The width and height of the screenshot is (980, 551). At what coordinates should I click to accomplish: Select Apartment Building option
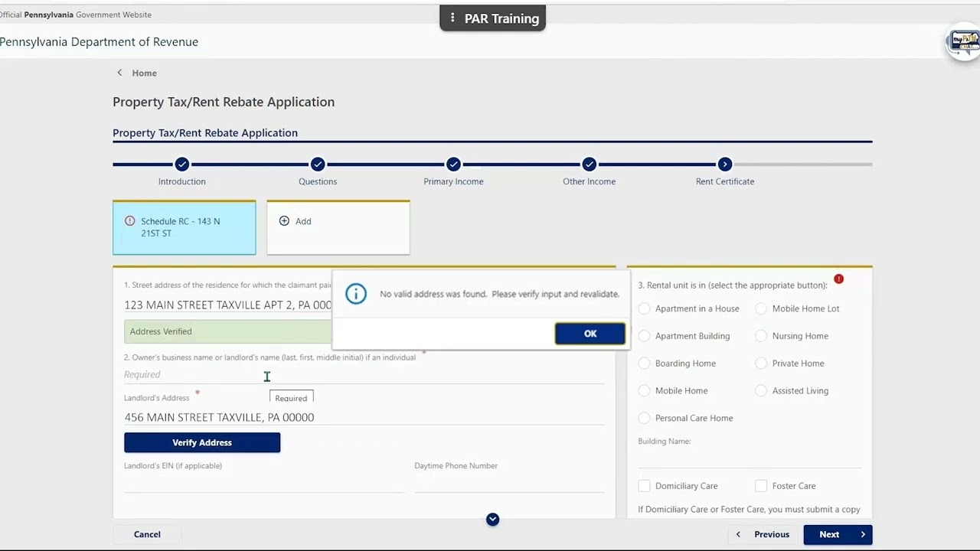(644, 336)
